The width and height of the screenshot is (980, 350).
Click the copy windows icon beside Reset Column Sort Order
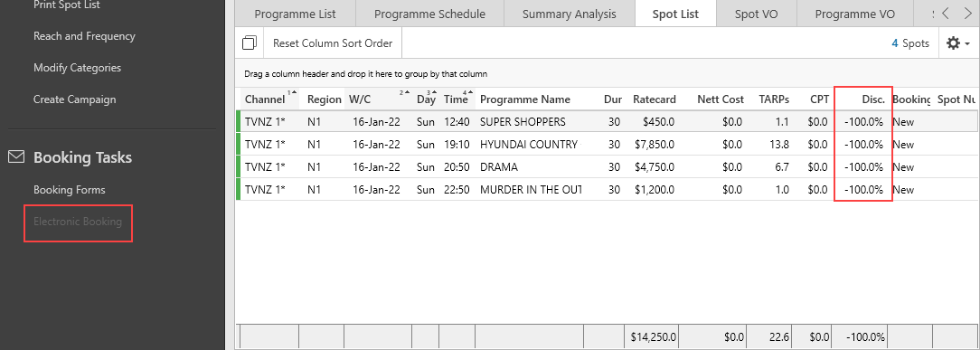pyautogui.click(x=250, y=43)
